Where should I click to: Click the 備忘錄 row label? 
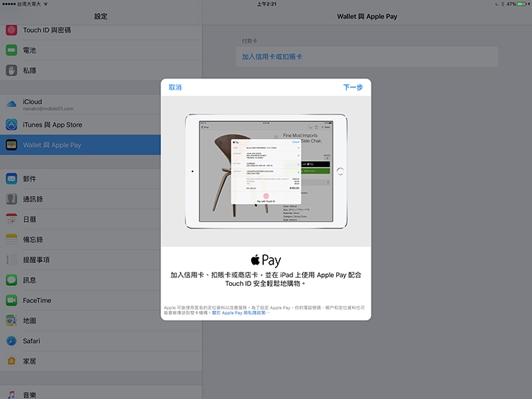point(33,239)
